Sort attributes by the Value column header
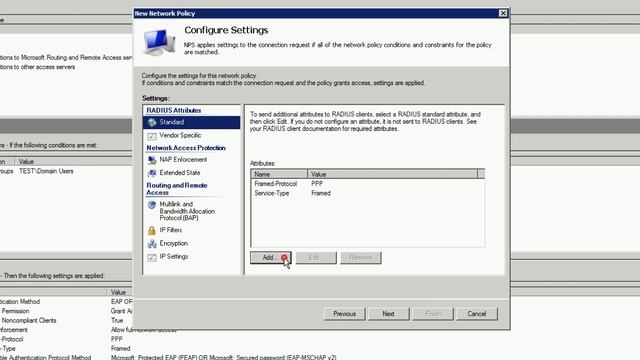Image resolution: width=640 pixels, height=360 pixels. pos(392,174)
